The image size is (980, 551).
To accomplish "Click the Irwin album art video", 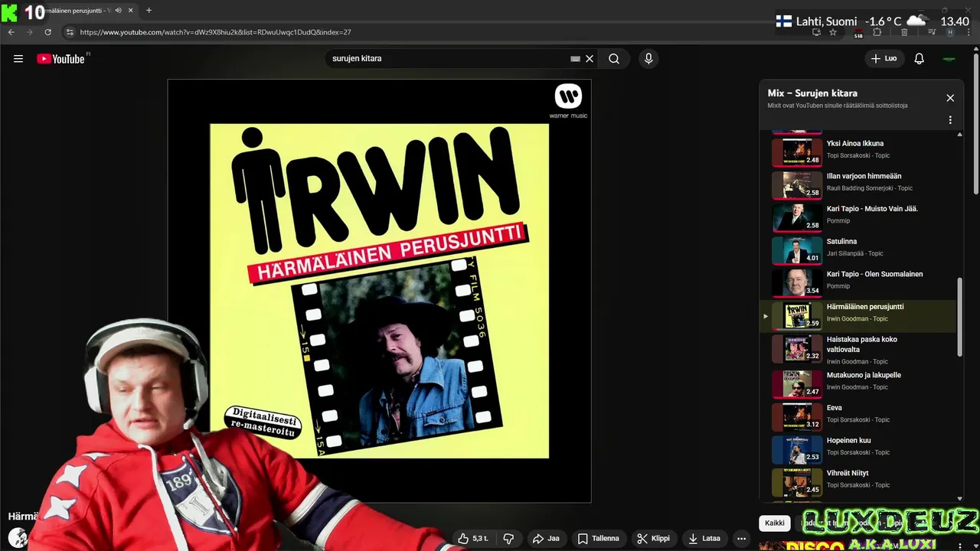I will 379,291.
